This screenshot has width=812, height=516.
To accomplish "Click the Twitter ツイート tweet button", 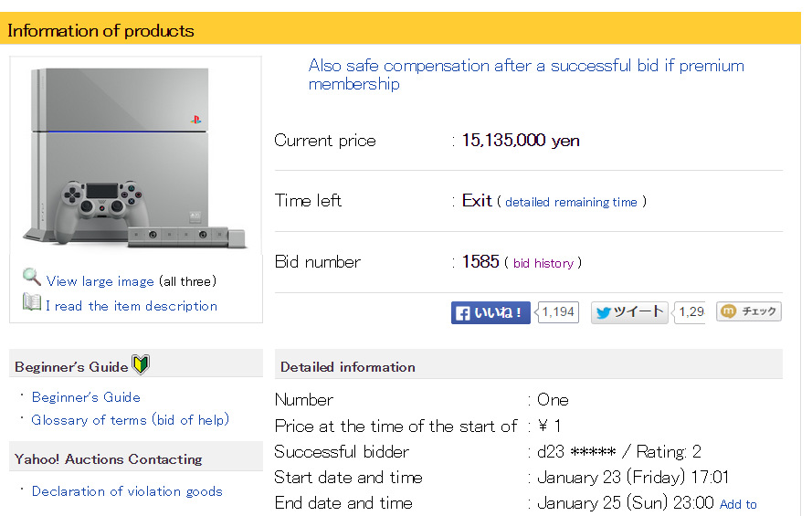I will 629,312.
